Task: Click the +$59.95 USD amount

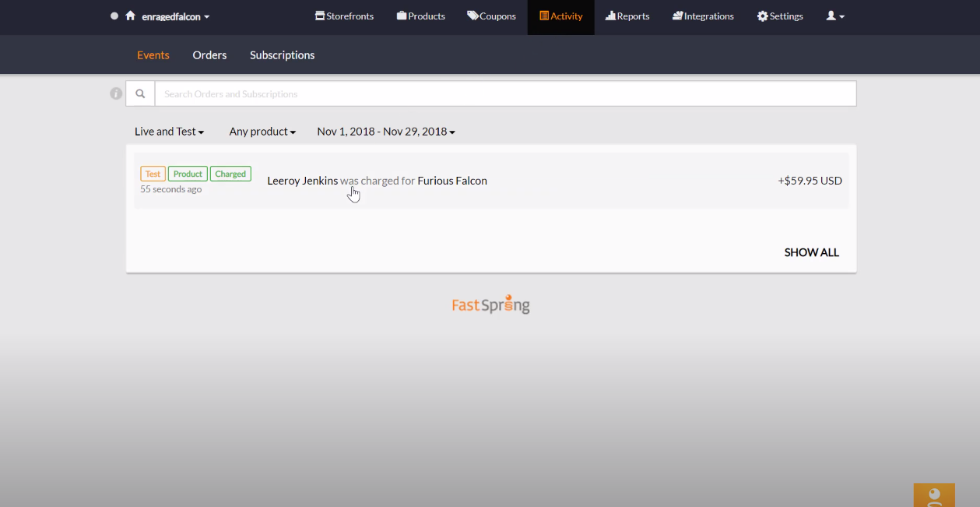Action: coord(810,181)
